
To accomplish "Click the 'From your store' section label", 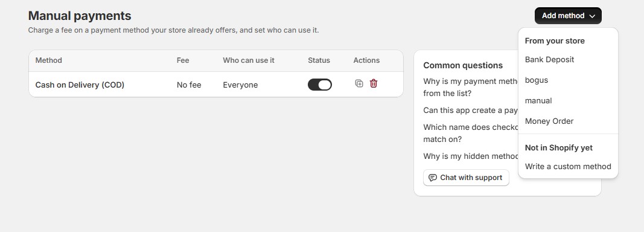I will click(x=555, y=40).
